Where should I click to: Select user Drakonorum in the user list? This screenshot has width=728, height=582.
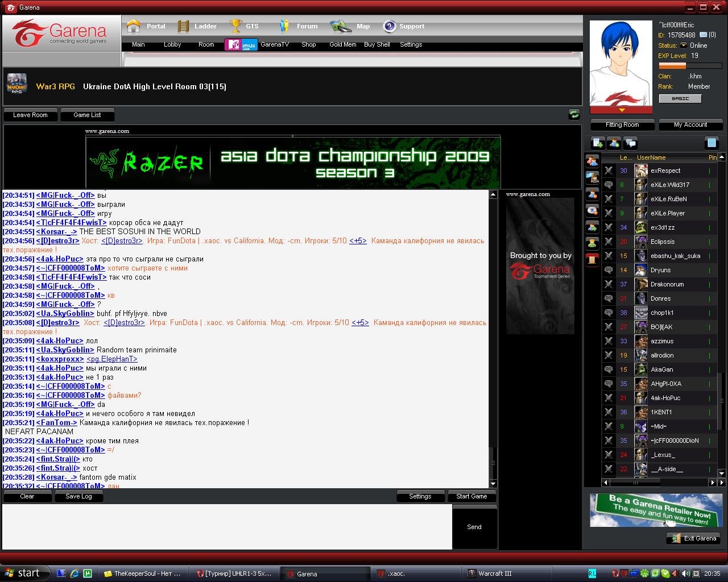point(660,284)
